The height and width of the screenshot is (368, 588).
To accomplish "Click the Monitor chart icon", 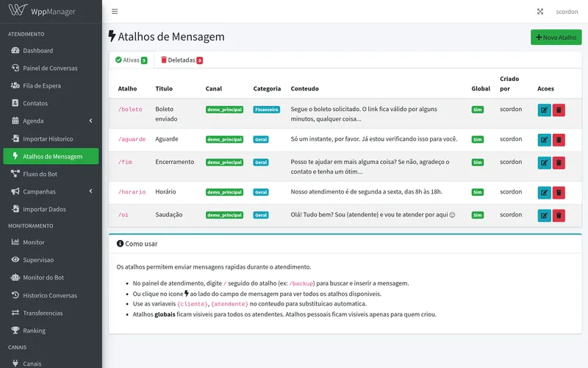I will [15, 242].
